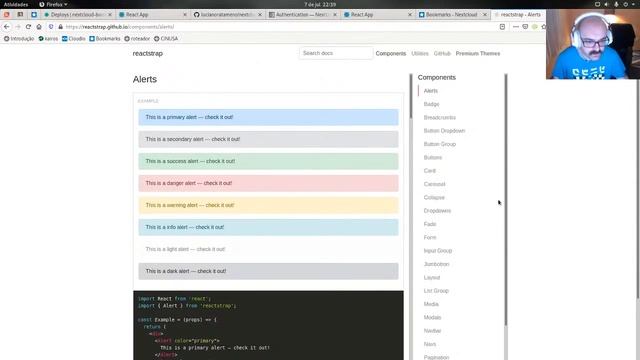Open the roteador bookmark
The height and width of the screenshot is (360, 640).
click(137, 39)
